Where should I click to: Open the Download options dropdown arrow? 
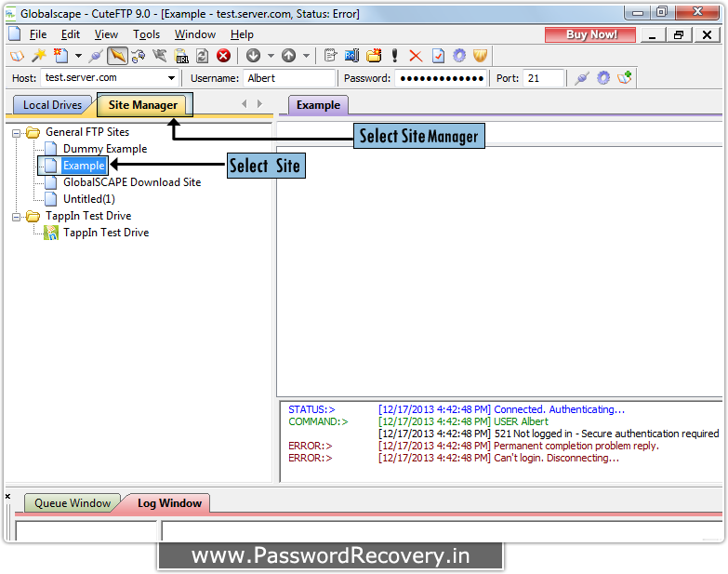tap(271, 56)
